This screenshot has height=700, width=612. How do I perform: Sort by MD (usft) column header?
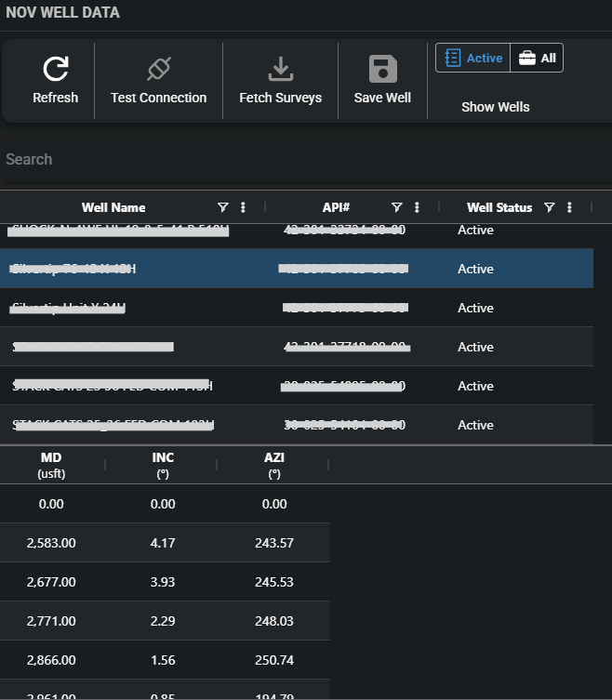coord(51,465)
